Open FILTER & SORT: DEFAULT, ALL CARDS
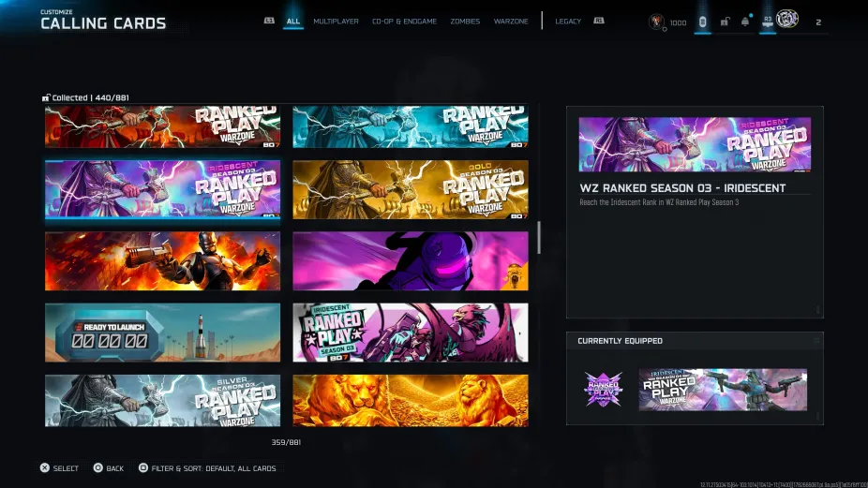This screenshot has height=488, width=868. [x=214, y=468]
